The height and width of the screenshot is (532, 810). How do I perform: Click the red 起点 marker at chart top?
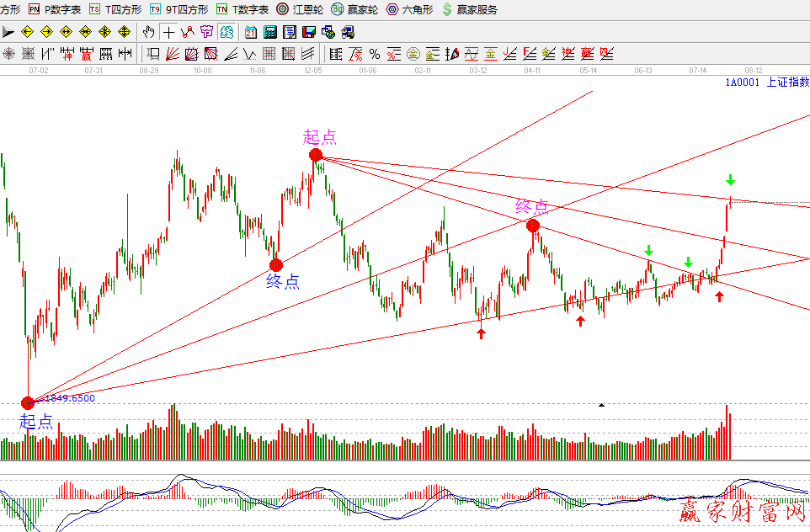(315, 155)
